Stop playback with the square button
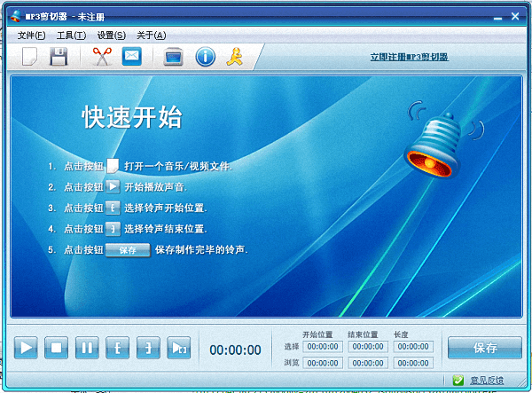 [57, 348]
